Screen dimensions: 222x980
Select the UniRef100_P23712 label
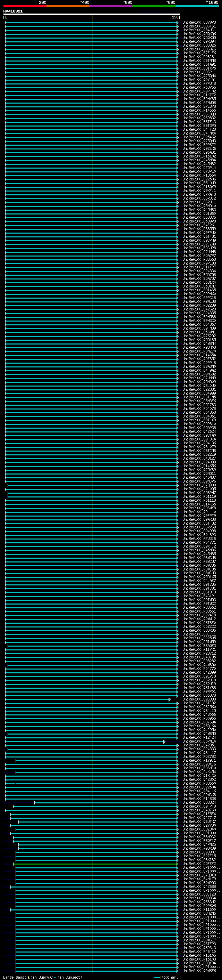[x=199, y=653]
